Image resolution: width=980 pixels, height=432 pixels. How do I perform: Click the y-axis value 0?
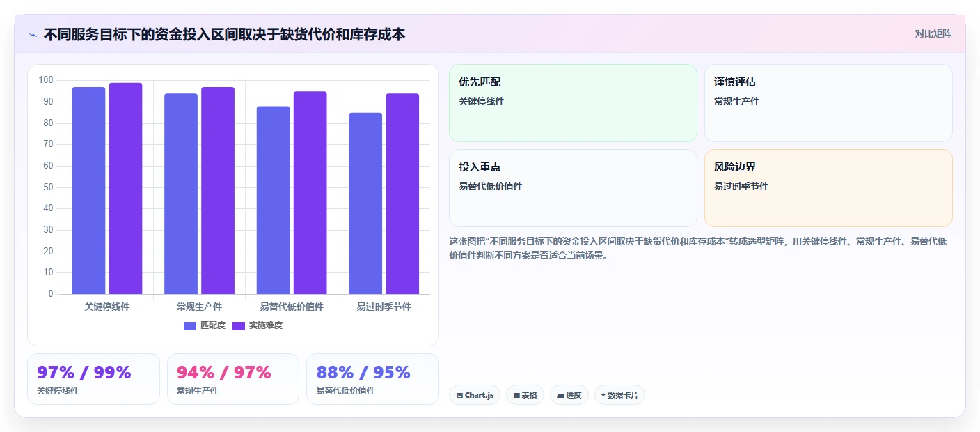(51, 294)
